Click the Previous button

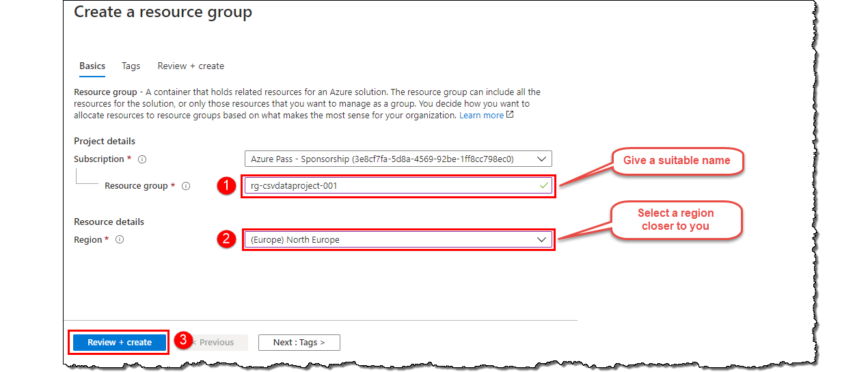213,343
